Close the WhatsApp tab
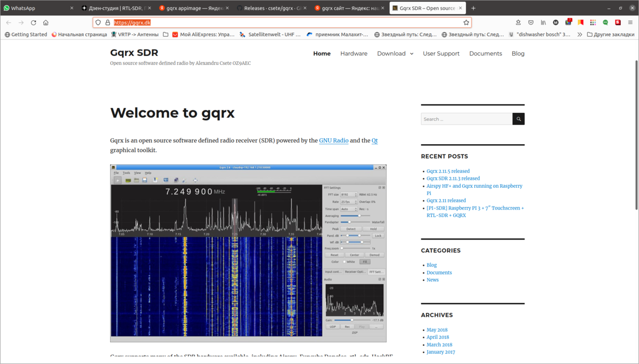 pyautogui.click(x=72, y=8)
